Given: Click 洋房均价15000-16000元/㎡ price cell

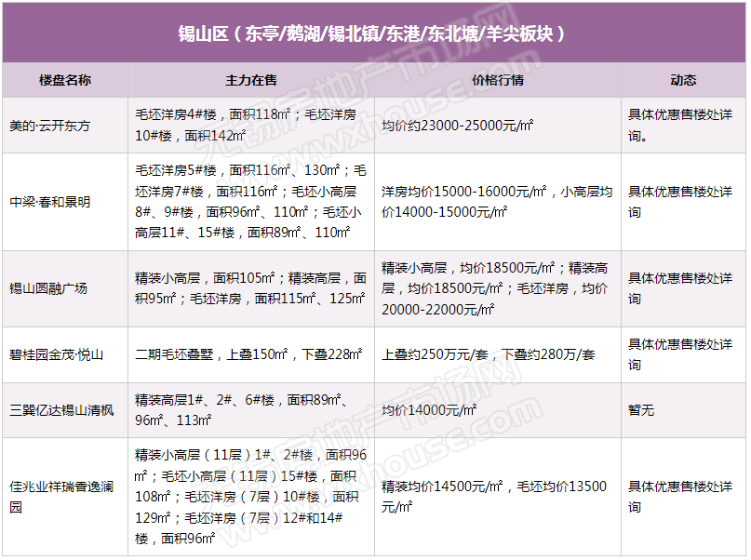Looking at the screenshot, I should 497,202.
